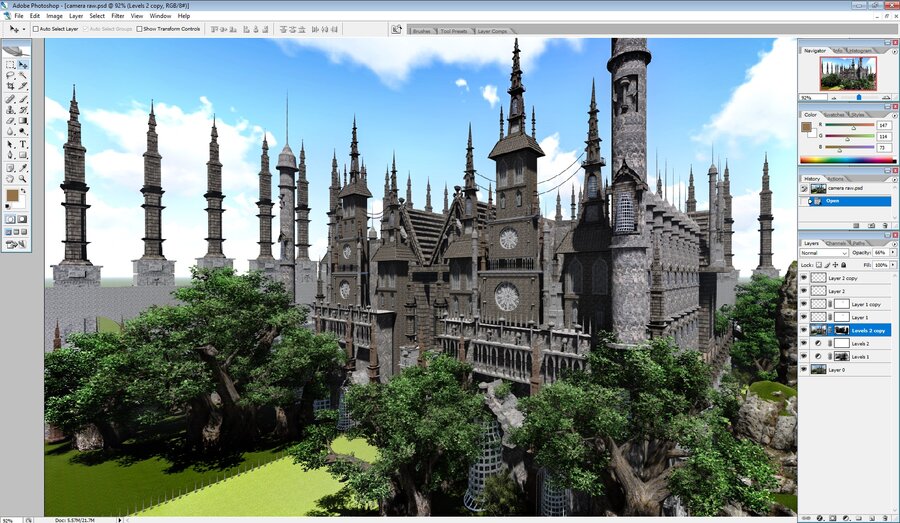Select the Slice tool
The height and width of the screenshot is (523, 900).
(x=23, y=85)
